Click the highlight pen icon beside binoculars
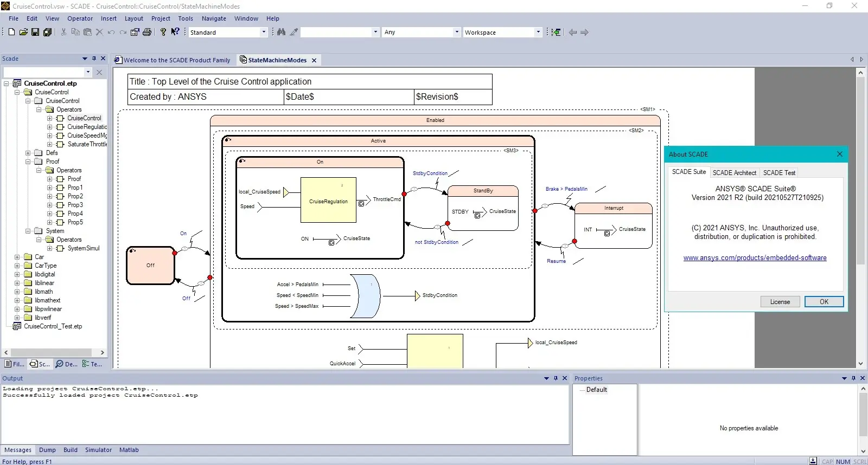 point(293,32)
